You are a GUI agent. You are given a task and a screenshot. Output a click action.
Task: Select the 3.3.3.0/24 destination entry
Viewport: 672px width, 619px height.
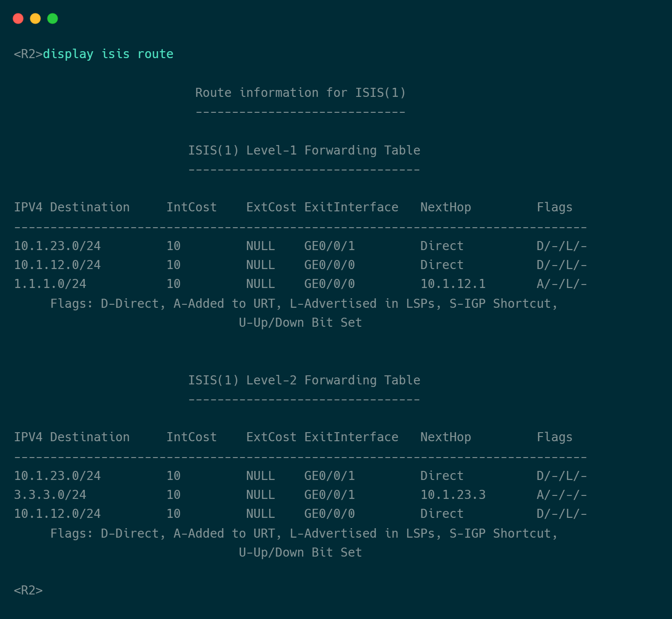50,495
